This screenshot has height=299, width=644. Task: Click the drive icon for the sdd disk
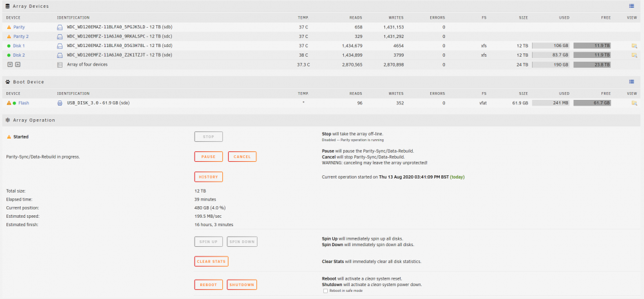click(59, 46)
